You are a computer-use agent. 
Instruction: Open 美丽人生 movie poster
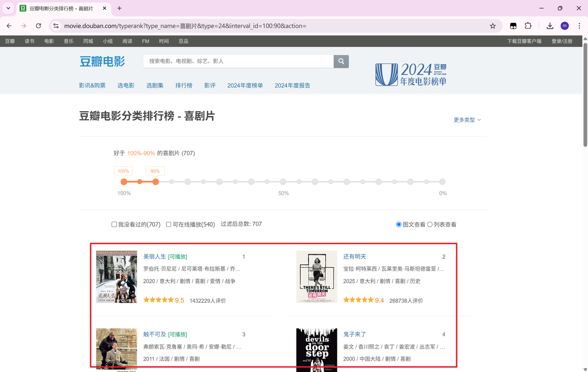pyautogui.click(x=116, y=277)
